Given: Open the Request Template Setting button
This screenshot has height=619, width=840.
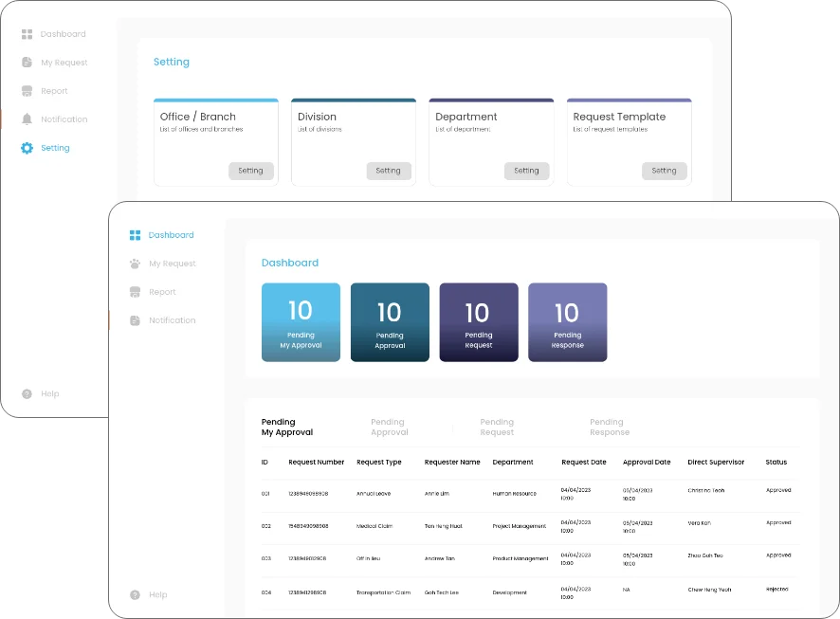Looking at the screenshot, I should pos(664,171).
